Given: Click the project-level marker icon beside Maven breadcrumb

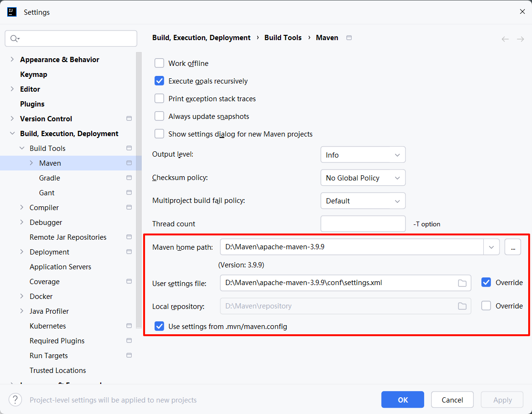Looking at the screenshot, I should [349, 38].
